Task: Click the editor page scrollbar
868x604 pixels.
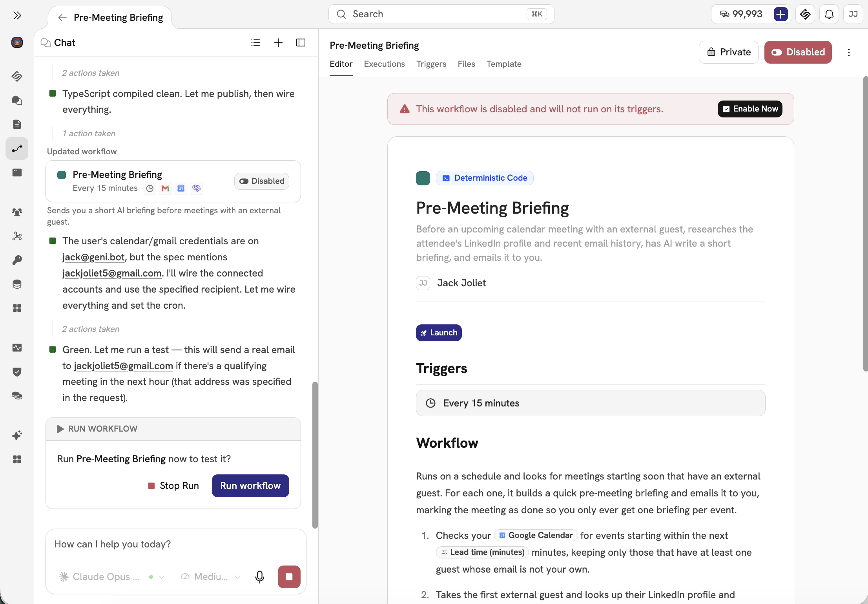Action: [865, 224]
